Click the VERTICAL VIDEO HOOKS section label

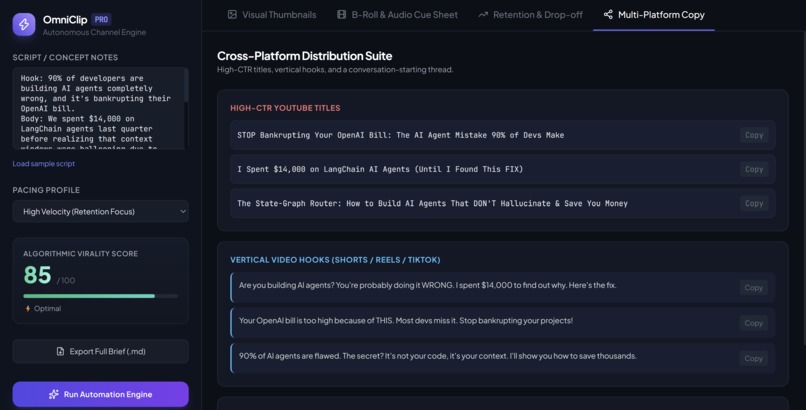[x=335, y=260]
